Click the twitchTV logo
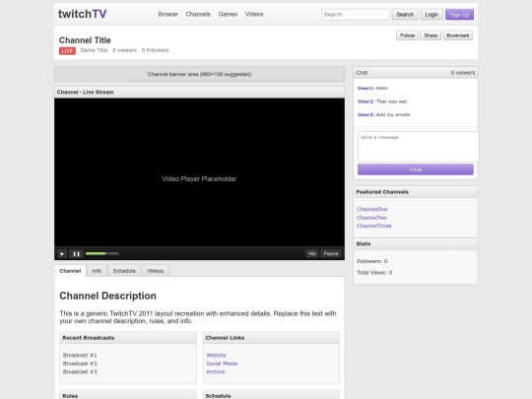This screenshot has height=399, width=532. [82, 14]
